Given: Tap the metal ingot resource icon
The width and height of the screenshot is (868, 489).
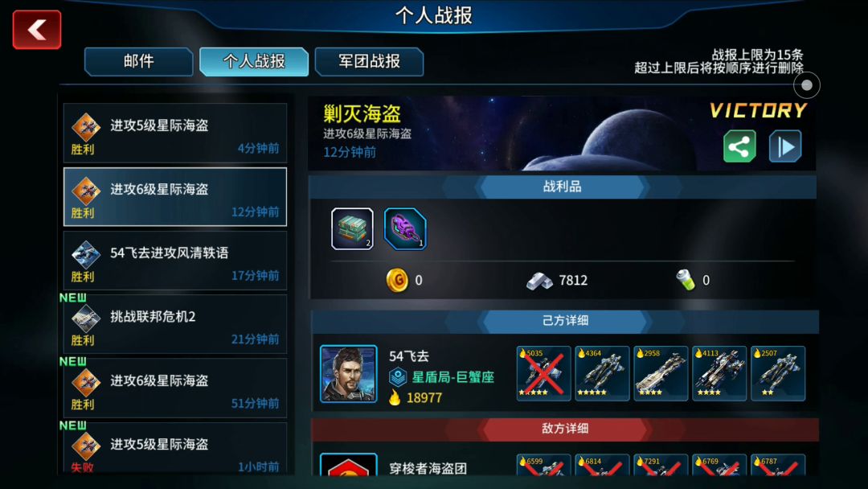Looking at the screenshot, I should coord(539,281).
